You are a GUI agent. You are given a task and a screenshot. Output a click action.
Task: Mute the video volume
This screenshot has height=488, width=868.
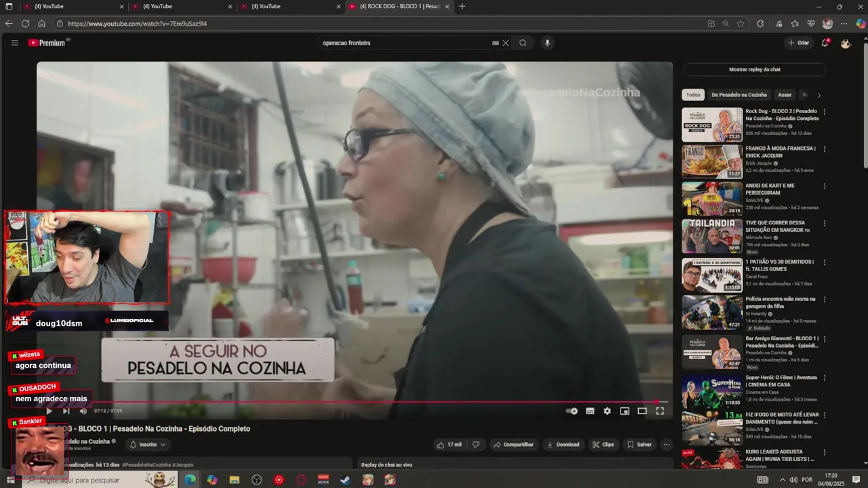pos(83,411)
